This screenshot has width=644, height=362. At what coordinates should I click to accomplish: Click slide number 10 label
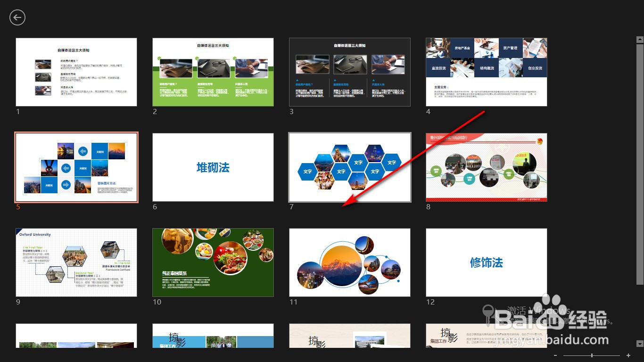point(157,302)
